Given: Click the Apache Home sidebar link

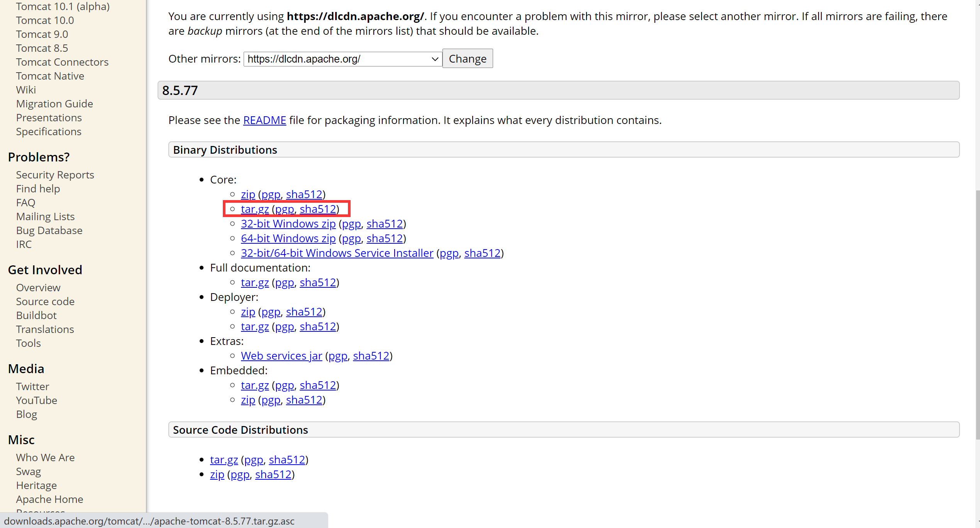Looking at the screenshot, I should 49,499.
